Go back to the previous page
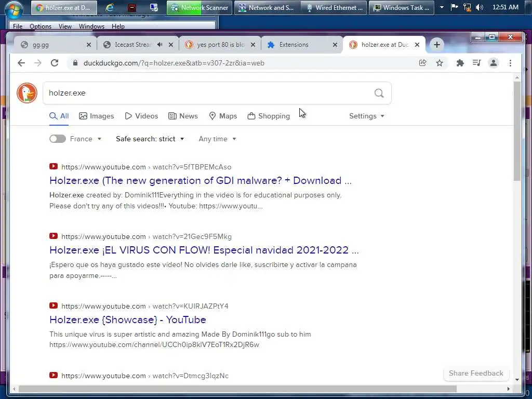532x399 pixels. coord(21,63)
